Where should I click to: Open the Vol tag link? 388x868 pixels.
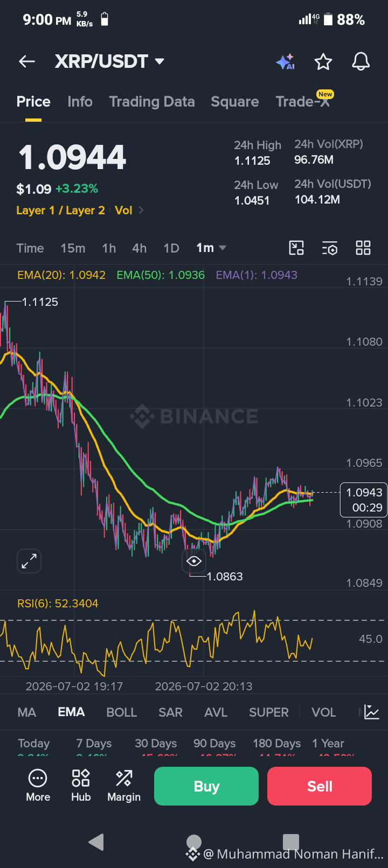coord(123,211)
